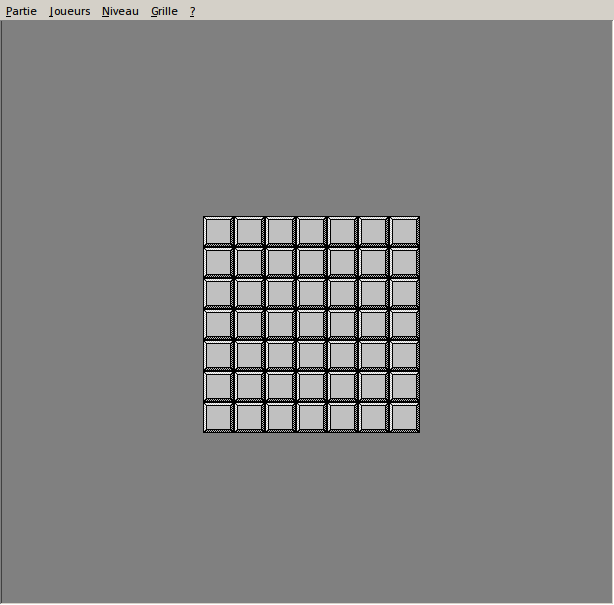The width and height of the screenshot is (614, 605).
Task: Click row 4, column 7 grid cell
Action: click(405, 324)
